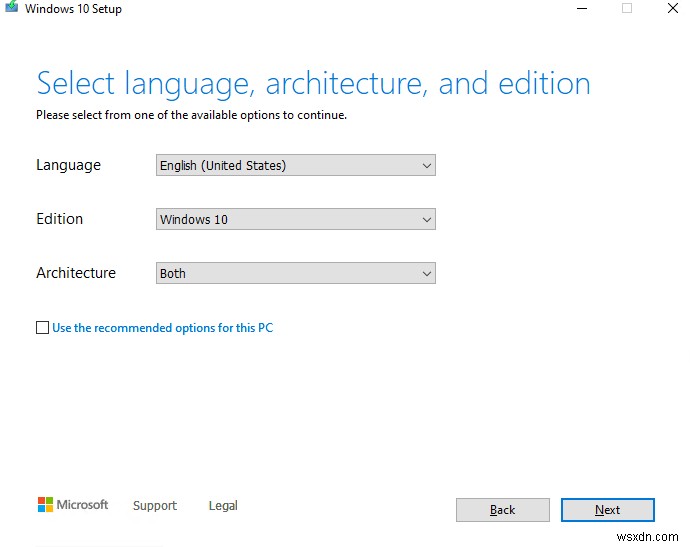The height and width of the screenshot is (547, 690).
Task: Open the Architecture dropdown showing Both
Action: [x=296, y=273]
